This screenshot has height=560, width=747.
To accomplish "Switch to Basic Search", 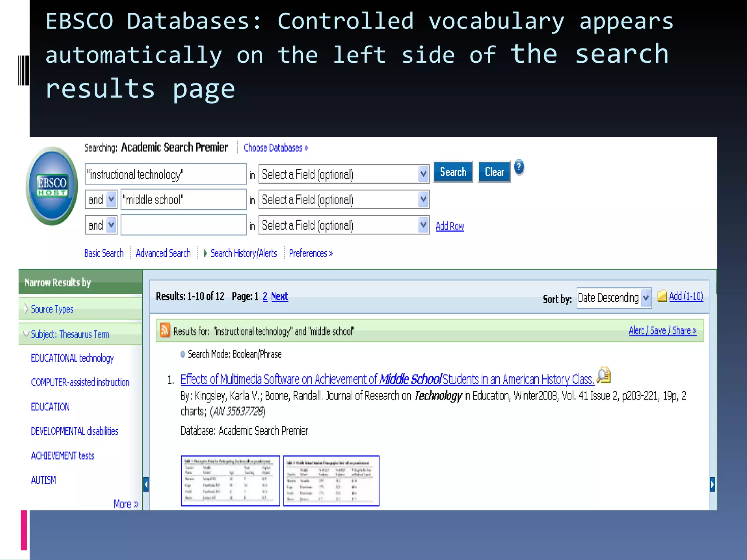I will point(104,253).
